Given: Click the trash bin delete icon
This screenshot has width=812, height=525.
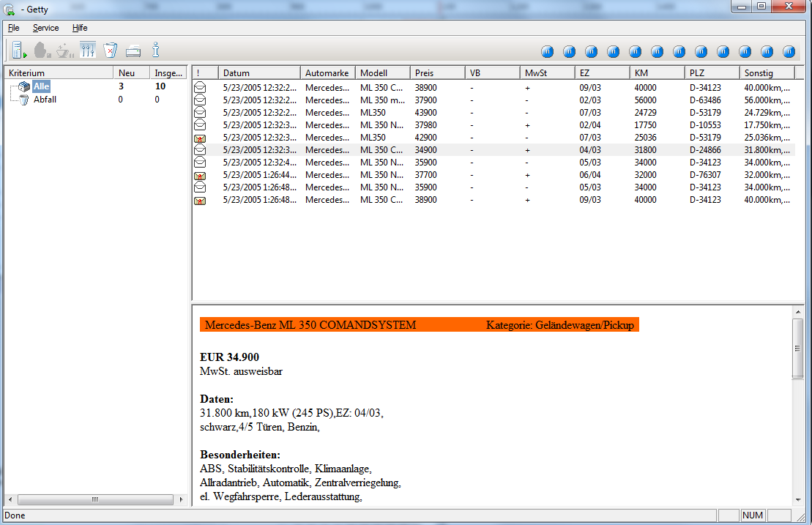Looking at the screenshot, I should pyautogui.click(x=111, y=51).
